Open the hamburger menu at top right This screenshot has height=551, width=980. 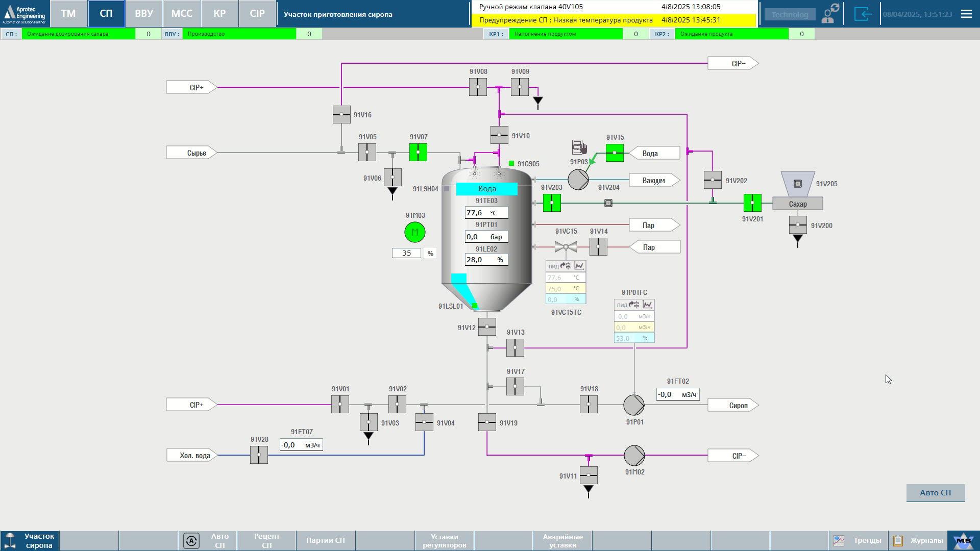[967, 14]
